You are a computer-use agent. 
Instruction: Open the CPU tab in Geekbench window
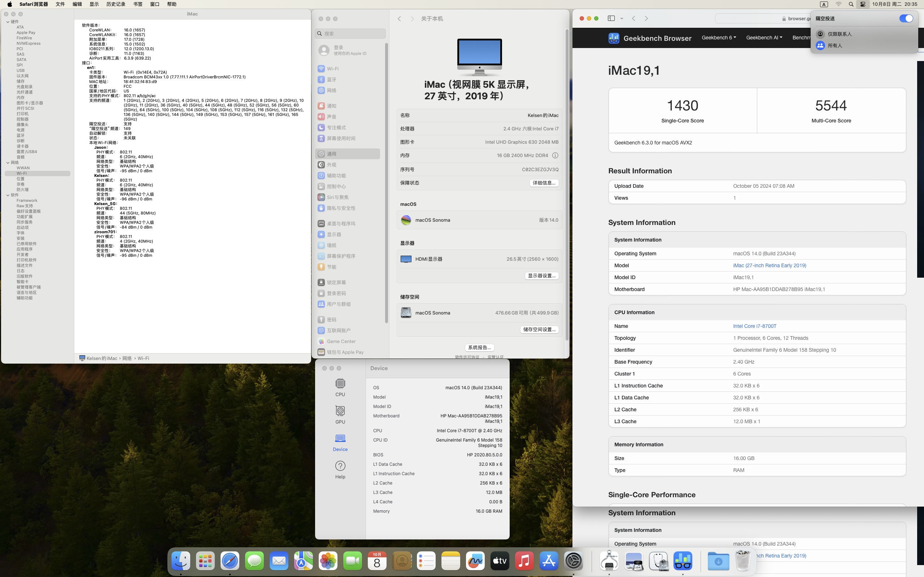point(340,387)
